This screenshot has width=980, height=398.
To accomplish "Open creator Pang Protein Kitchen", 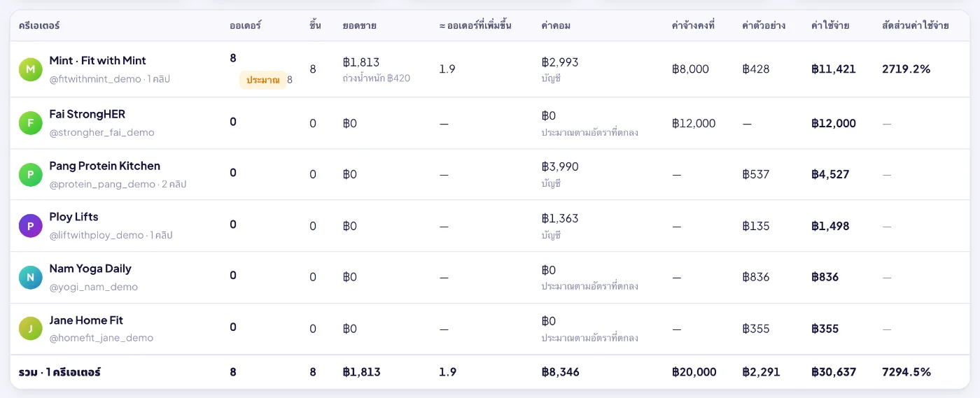I will [x=105, y=166].
